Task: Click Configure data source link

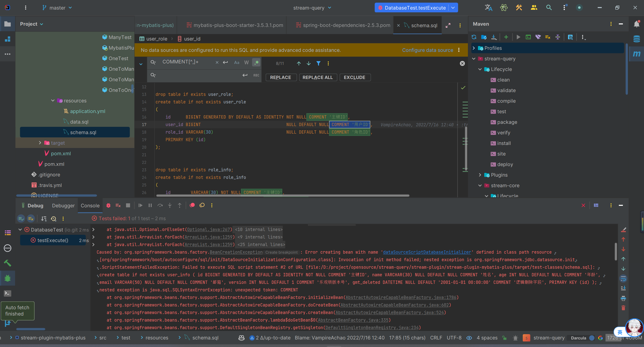Action: [x=427, y=50]
